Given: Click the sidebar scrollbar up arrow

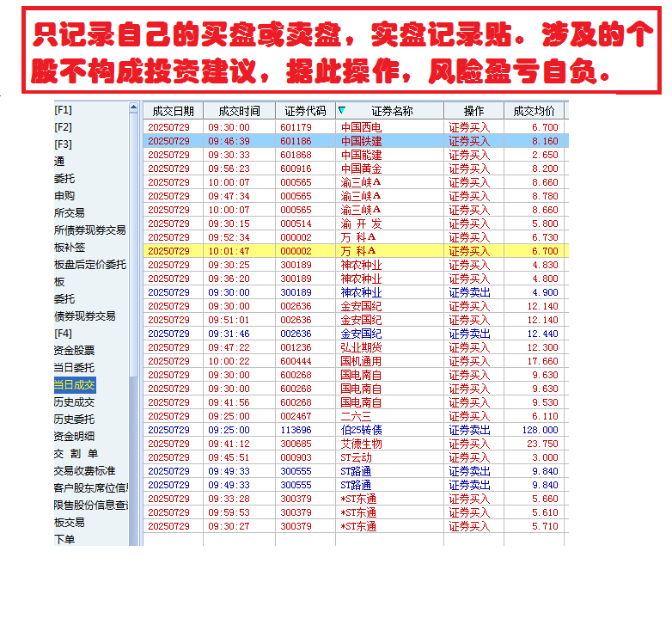Looking at the screenshot, I should pos(133,107).
